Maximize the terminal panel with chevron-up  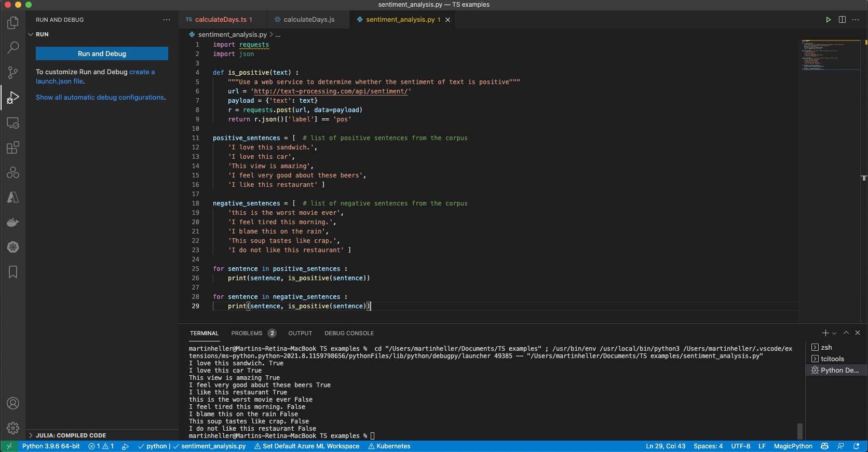846,333
